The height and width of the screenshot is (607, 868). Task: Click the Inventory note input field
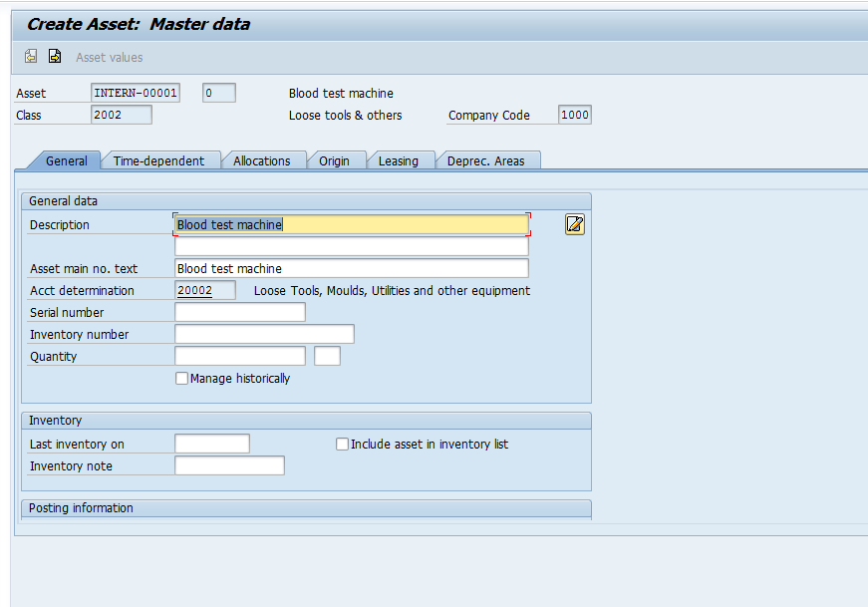point(230,465)
